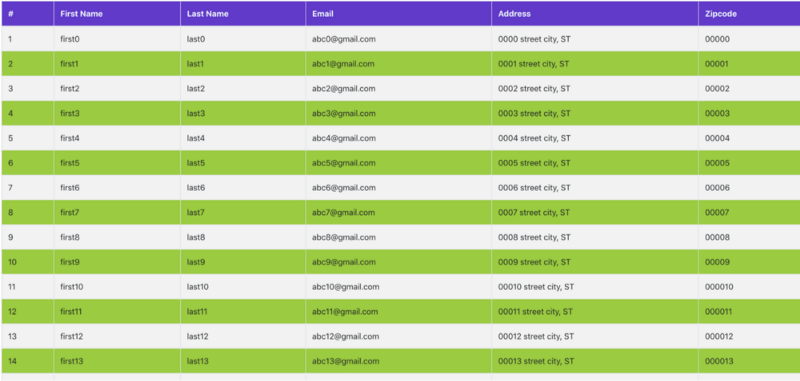Click address 00013 street city, ST
This screenshot has width=800, height=381.
[536, 361]
